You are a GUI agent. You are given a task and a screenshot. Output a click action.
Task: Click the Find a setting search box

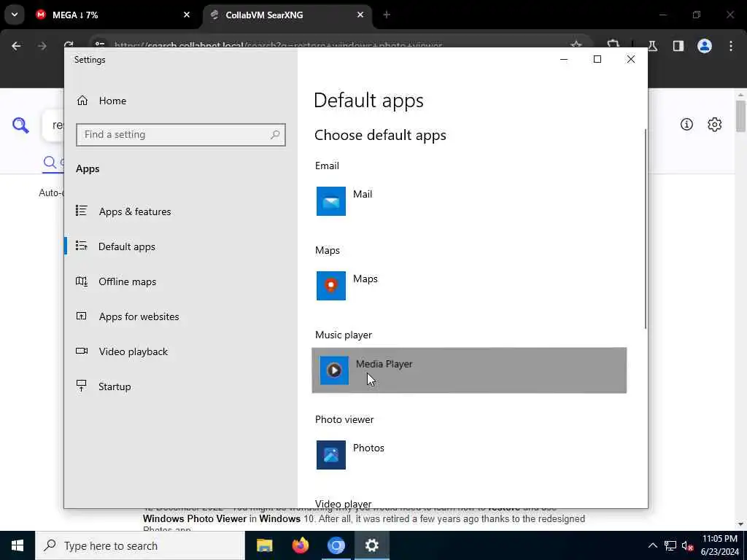181,135
